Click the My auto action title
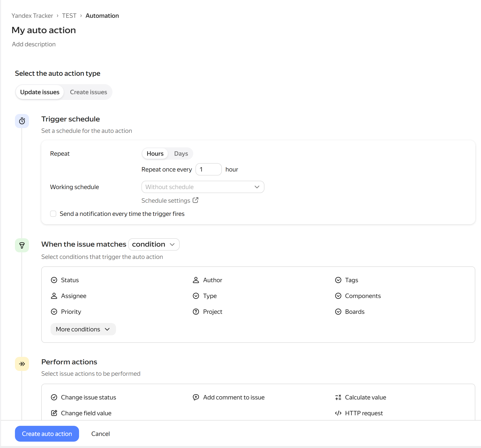The width and height of the screenshot is (481, 448). (x=43, y=30)
